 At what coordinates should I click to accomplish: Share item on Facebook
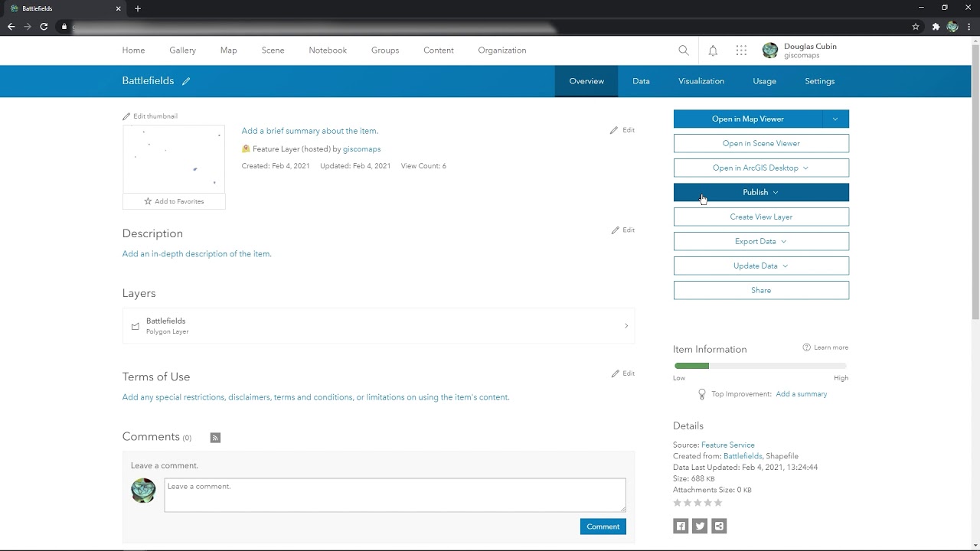[x=681, y=526]
